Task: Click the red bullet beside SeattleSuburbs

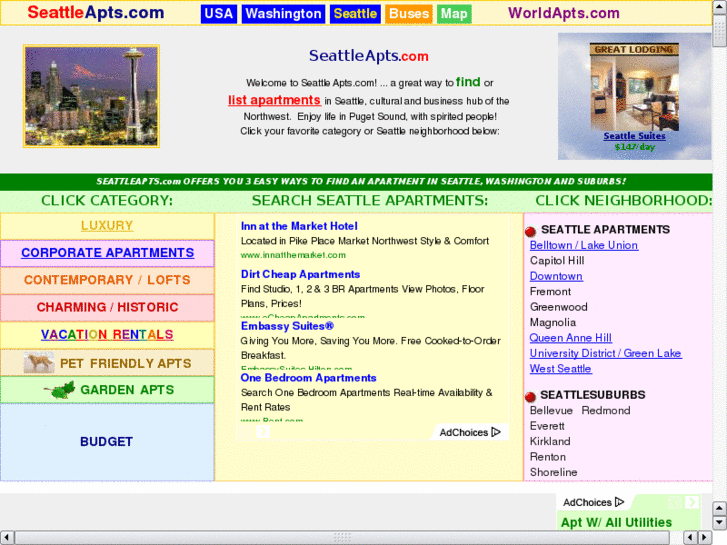Action: pos(530,396)
